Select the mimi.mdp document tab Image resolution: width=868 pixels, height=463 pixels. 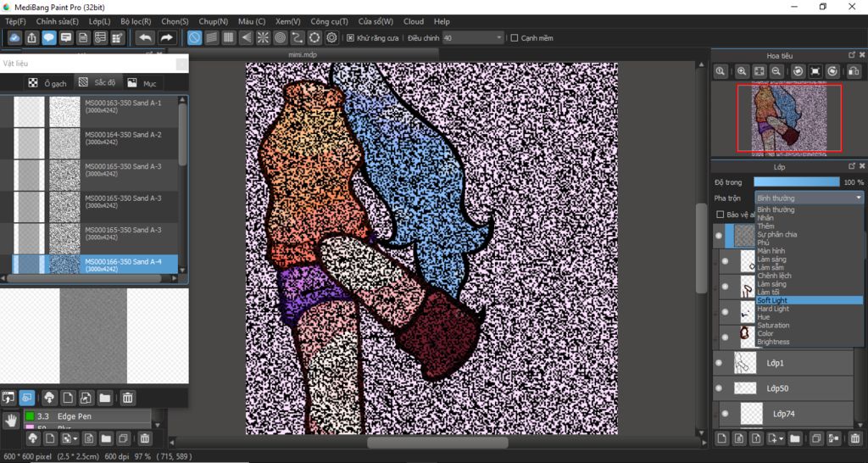tap(303, 55)
